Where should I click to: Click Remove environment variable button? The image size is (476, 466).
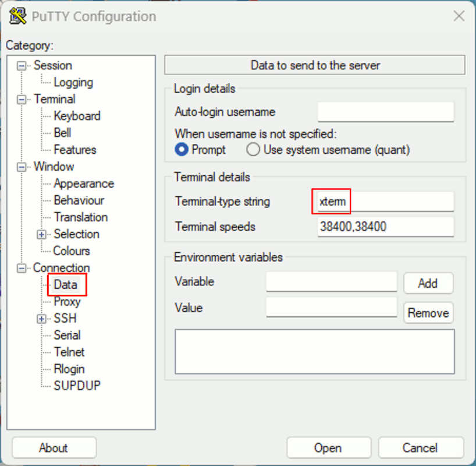point(428,313)
